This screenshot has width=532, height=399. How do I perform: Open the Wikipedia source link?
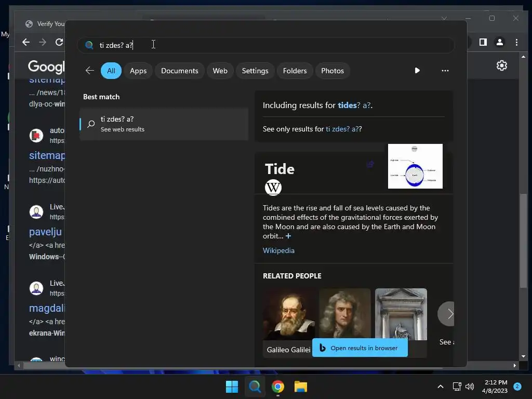click(x=278, y=250)
